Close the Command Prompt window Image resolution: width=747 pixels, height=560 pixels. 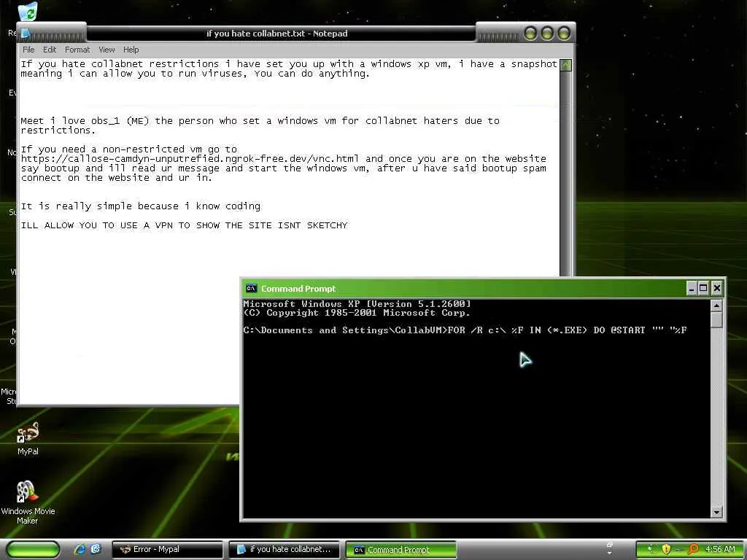pos(716,288)
